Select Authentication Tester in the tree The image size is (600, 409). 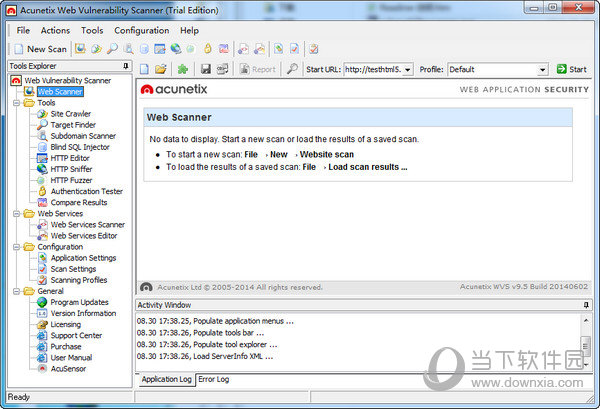pyautogui.click(x=87, y=191)
